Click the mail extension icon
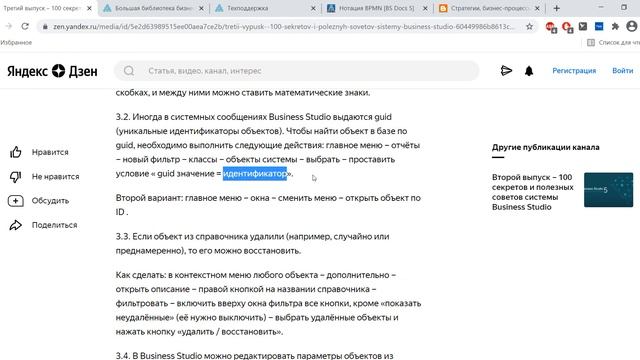640x360 pixels. click(583, 27)
